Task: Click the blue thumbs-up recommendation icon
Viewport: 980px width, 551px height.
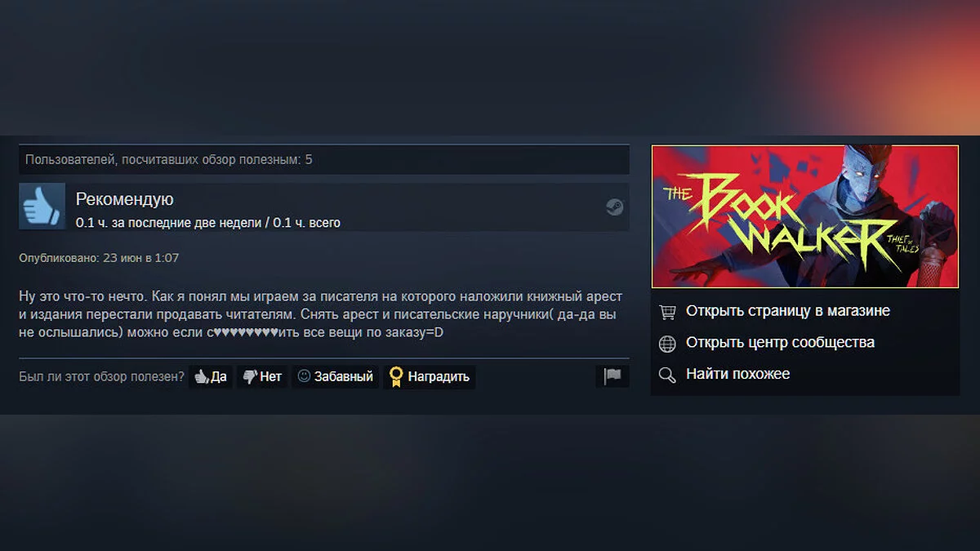Action: (x=42, y=206)
